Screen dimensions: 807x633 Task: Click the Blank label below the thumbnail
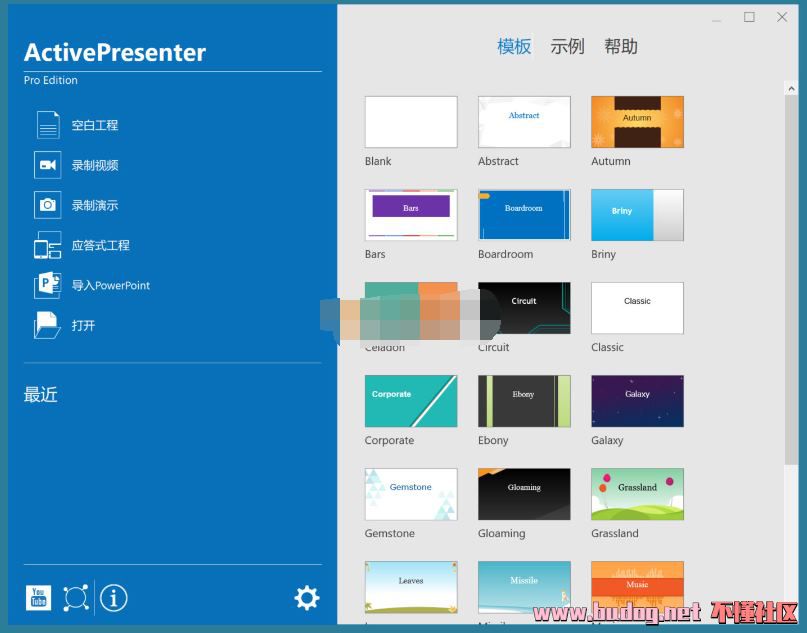tap(378, 161)
